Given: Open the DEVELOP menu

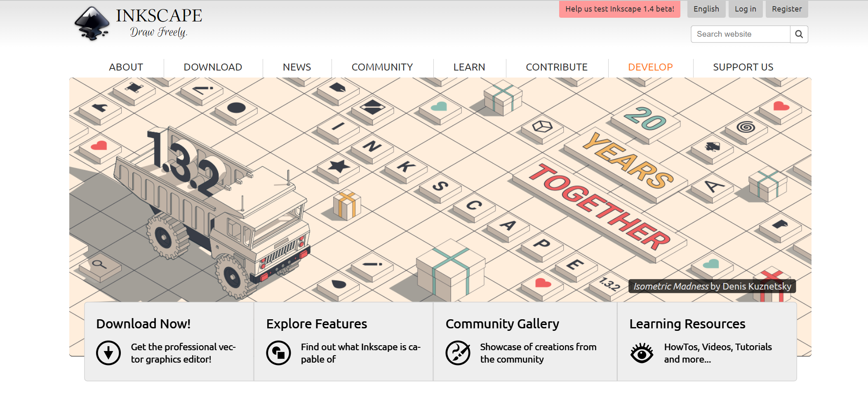Looking at the screenshot, I should (x=650, y=67).
